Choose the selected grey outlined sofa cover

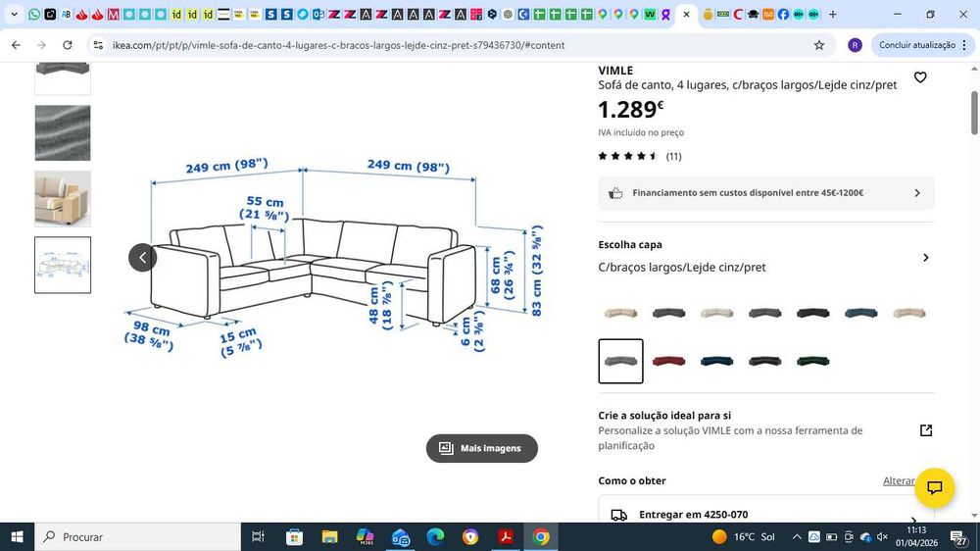tap(620, 361)
